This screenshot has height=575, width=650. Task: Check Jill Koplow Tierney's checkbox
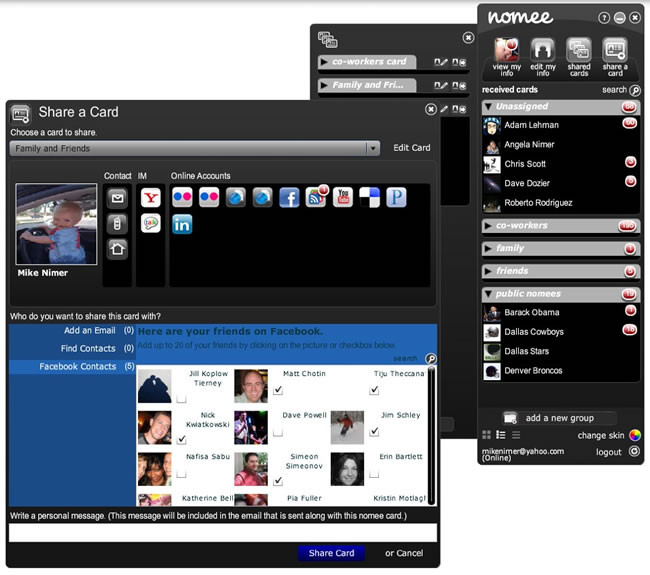[x=181, y=398]
